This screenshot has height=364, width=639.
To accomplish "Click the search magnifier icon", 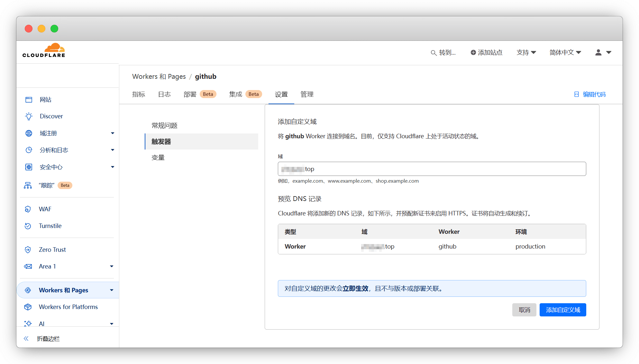I will 434,53.
